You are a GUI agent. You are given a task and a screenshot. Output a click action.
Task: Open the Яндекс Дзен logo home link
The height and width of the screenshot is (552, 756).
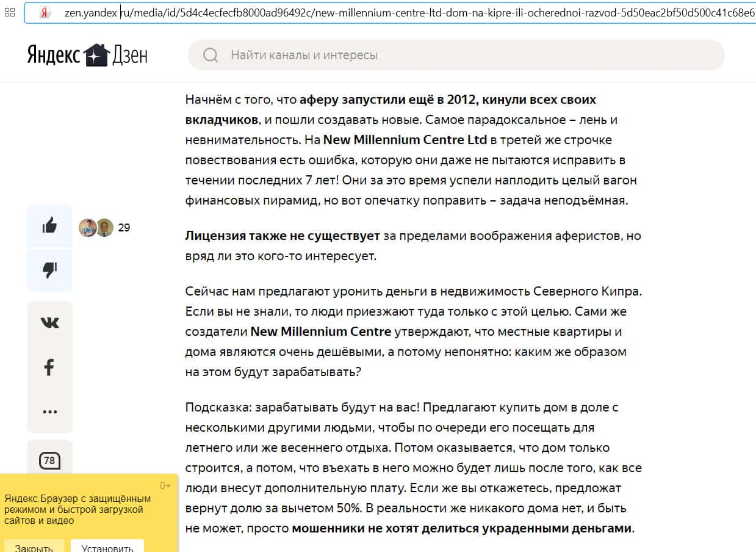click(x=87, y=56)
